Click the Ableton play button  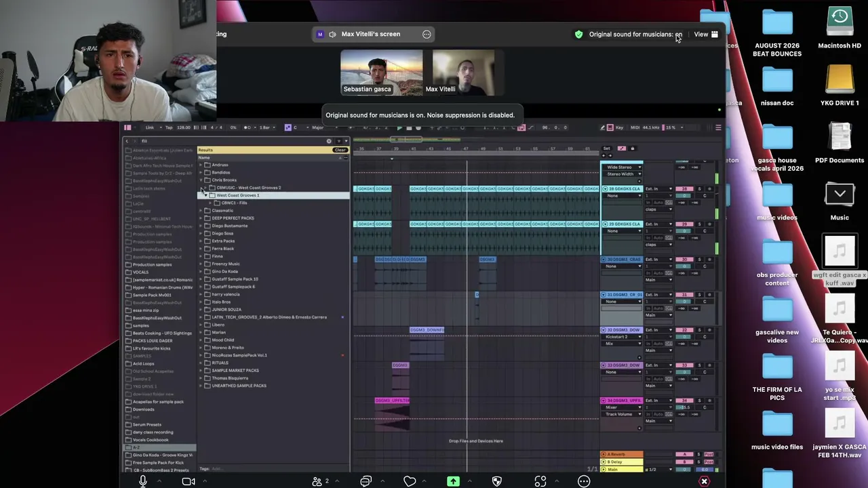pos(399,127)
